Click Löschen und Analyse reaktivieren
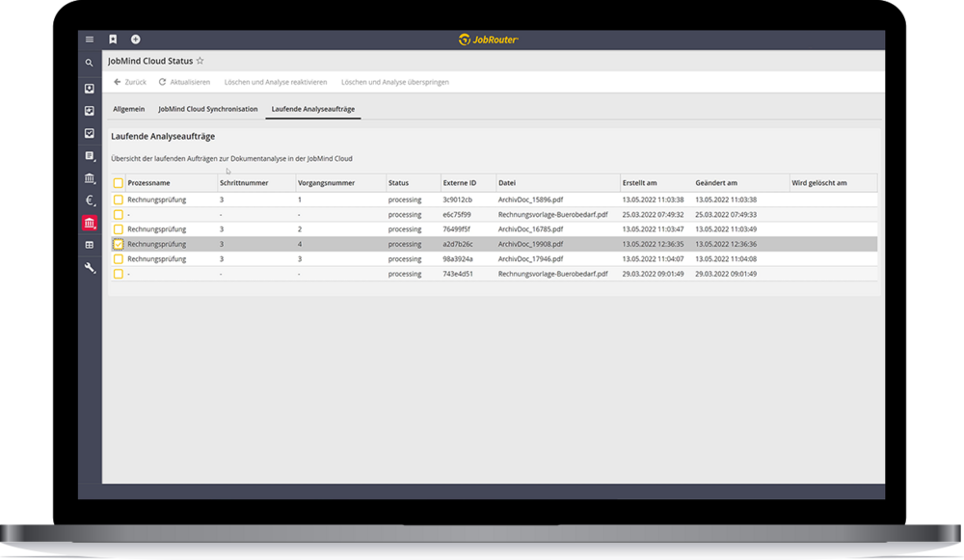964x560 pixels. pos(276,82)
